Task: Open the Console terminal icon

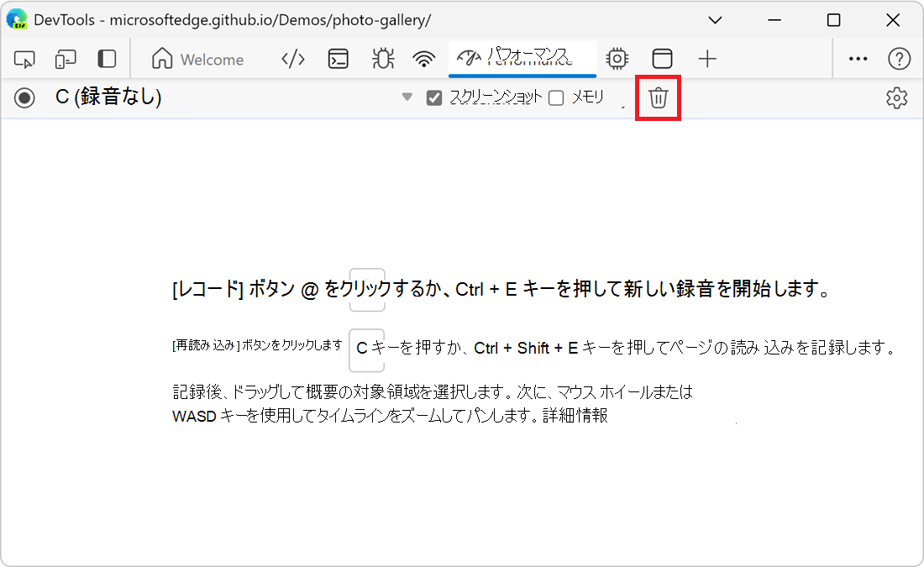Action: (x=338, y=59)
